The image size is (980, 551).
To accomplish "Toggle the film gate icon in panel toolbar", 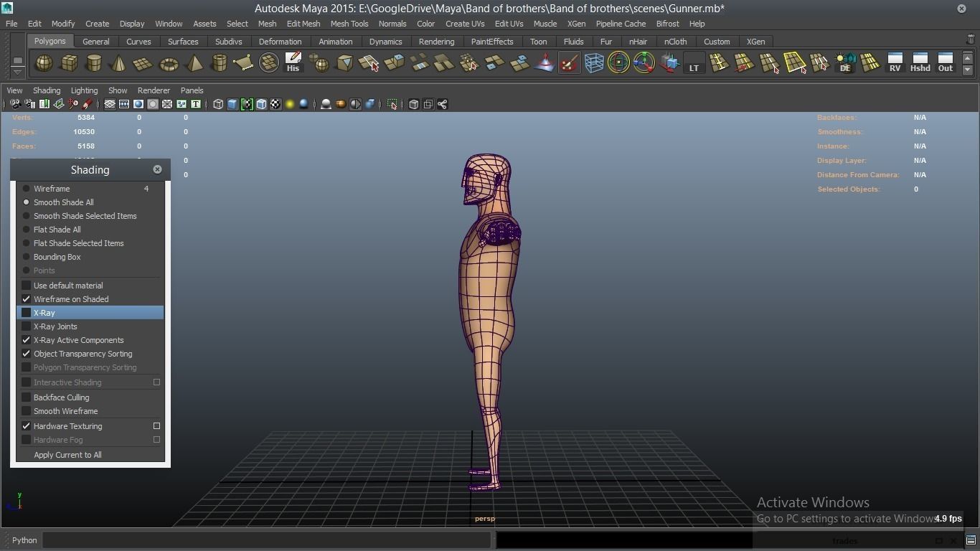I will tap(124, 105).
